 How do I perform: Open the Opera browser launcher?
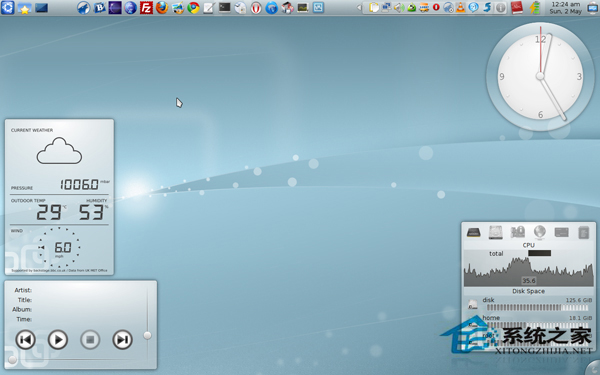256,8
